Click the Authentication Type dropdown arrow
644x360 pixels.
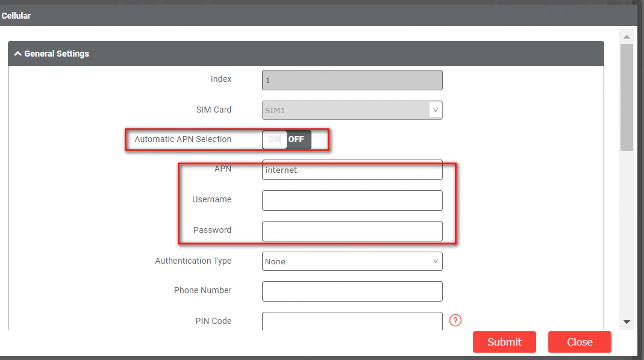click(x=435, y=261)
